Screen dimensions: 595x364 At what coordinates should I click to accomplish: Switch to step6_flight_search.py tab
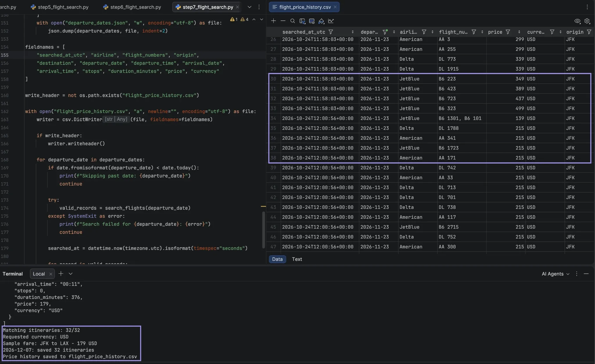tap(132, 7)
